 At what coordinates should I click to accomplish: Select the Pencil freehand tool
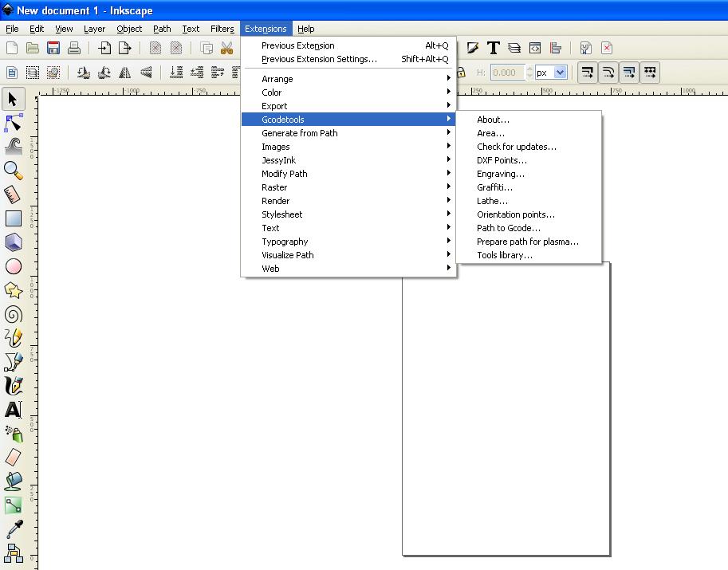(13, 338)
